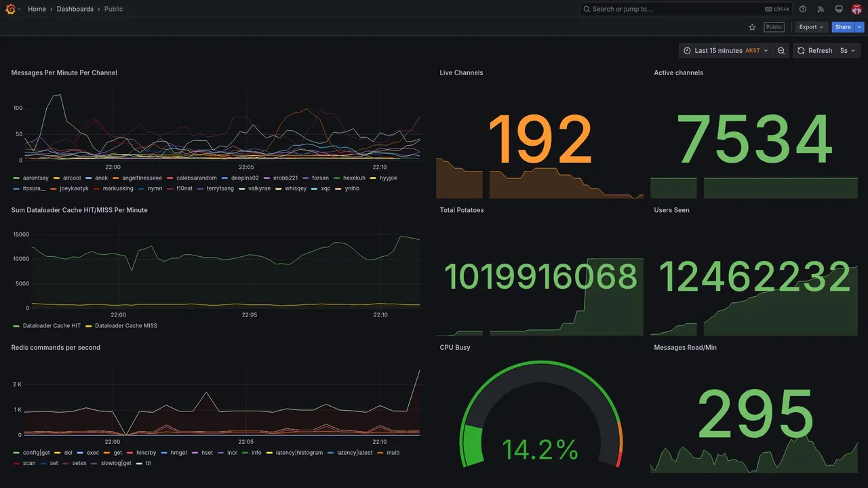Open the Grafana logo menu
The image size is (868, 488).
pos(11,9)
